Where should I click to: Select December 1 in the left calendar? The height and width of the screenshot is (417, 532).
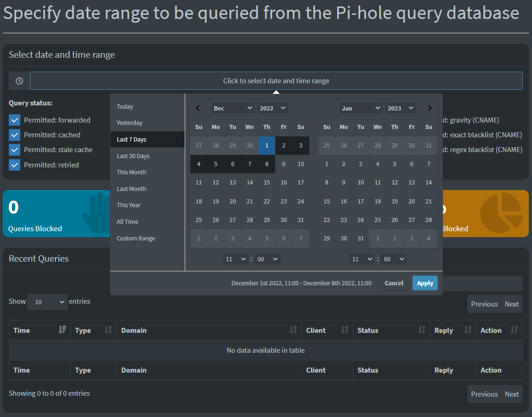[x=266, y=146]
